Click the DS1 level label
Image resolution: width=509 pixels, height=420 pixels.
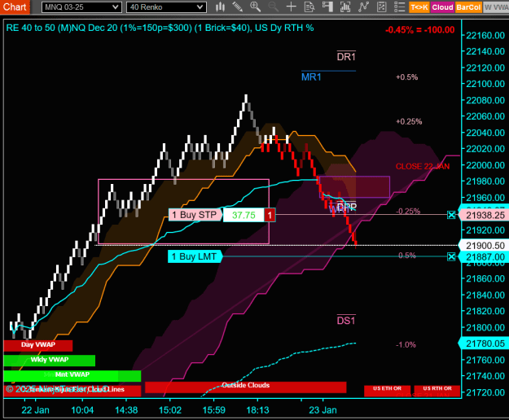click(346, 321)
